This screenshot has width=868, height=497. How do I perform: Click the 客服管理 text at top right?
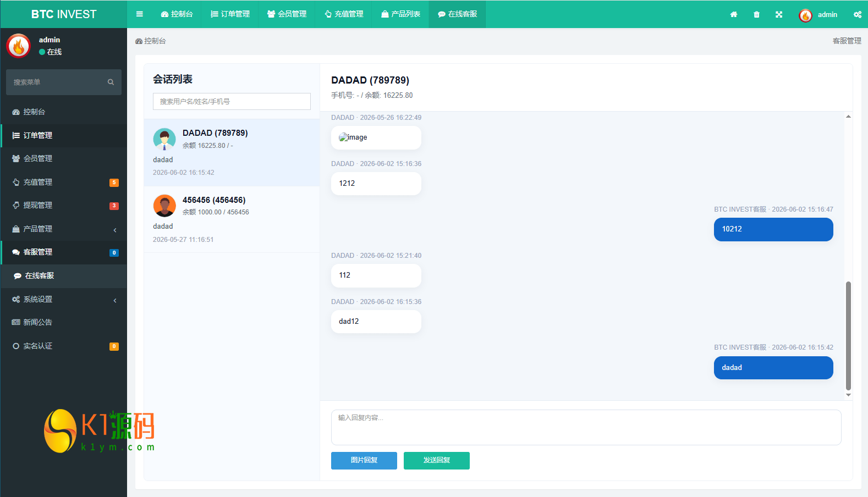[x=847, y=41]
